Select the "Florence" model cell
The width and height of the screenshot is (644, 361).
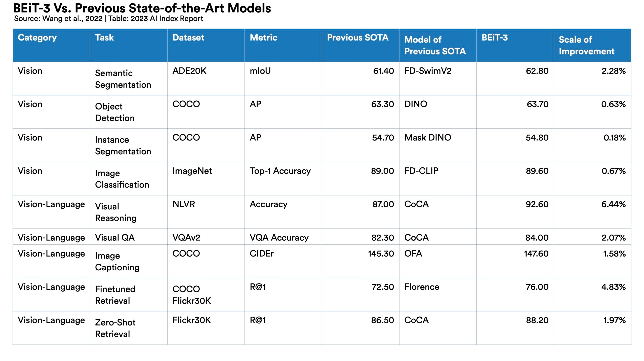(422, 287)
